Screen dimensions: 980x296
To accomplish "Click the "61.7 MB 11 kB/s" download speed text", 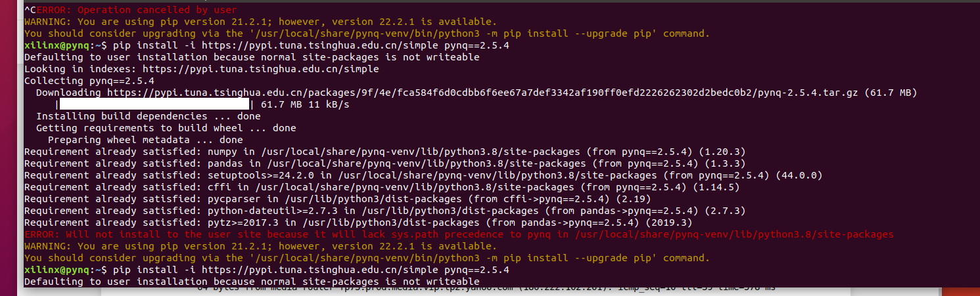I will click(305, 104).
